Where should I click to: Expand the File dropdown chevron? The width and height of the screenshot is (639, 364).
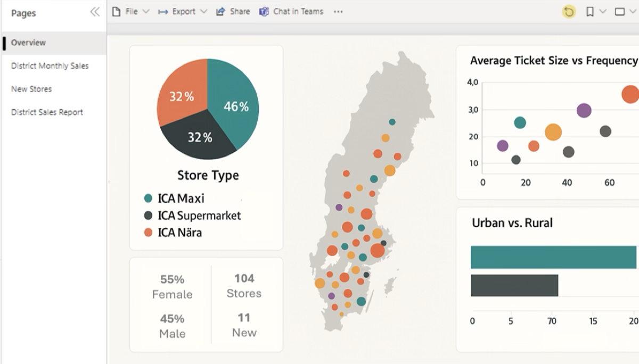click(146, 12)
